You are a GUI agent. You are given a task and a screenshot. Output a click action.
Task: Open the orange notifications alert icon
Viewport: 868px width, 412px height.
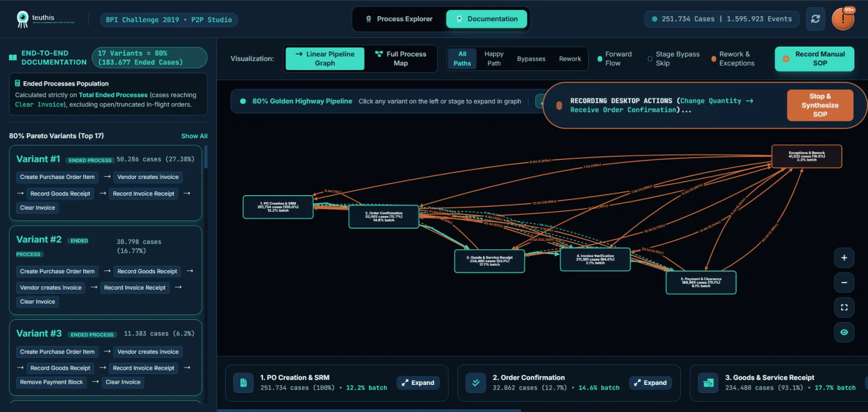(x=843, y=19)
